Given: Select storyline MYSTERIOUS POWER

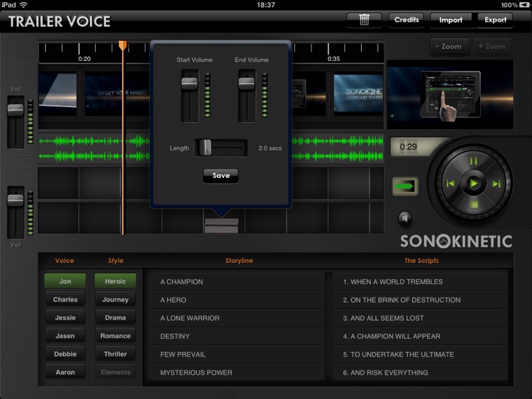Looking at the screenshot, I should click(237, 373).
